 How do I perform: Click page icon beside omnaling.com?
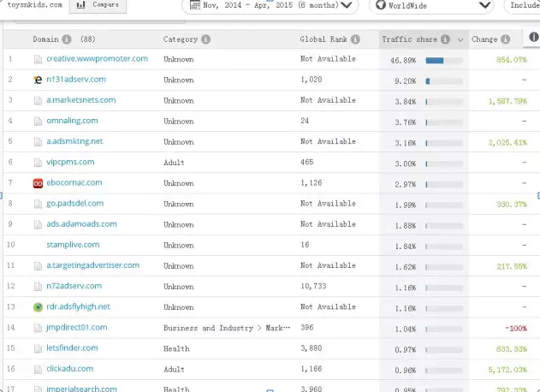pyautogui.click(x=38, y=122)
